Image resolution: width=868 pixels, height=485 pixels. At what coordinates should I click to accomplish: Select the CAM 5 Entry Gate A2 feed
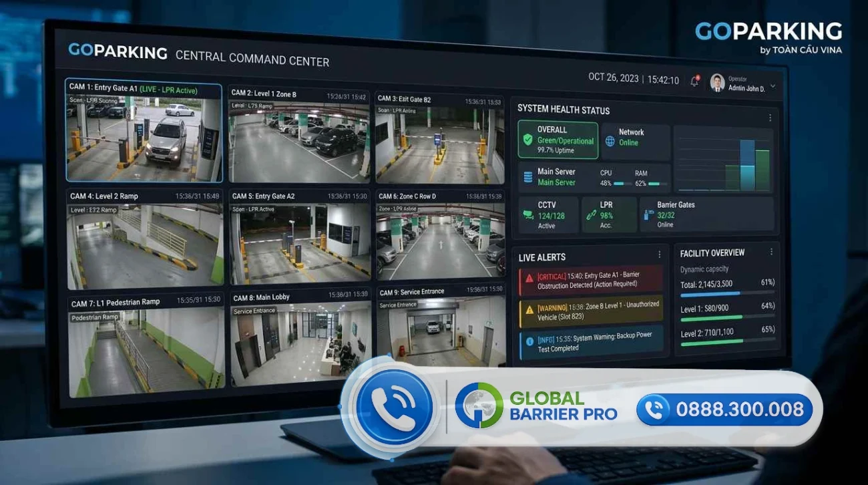(299, 236)
